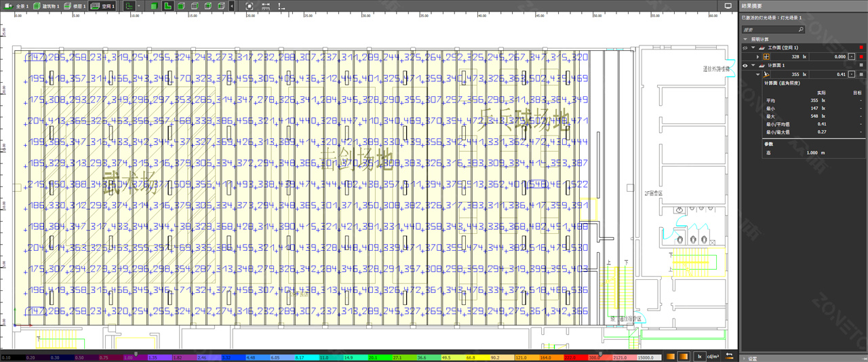This screenshot has height=362, width=868.
Task: Click the 搜索 search field
Action: [773, 30]
